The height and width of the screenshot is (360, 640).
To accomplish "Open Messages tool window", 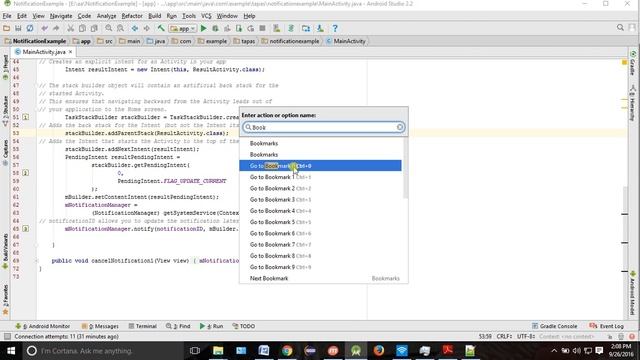I will (x=100, y=326).
